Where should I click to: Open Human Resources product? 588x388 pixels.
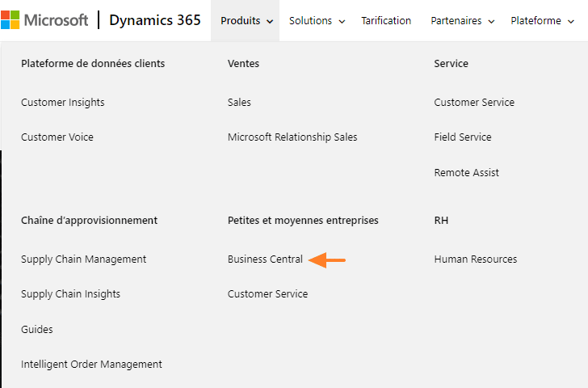click(x=475, y=259)
